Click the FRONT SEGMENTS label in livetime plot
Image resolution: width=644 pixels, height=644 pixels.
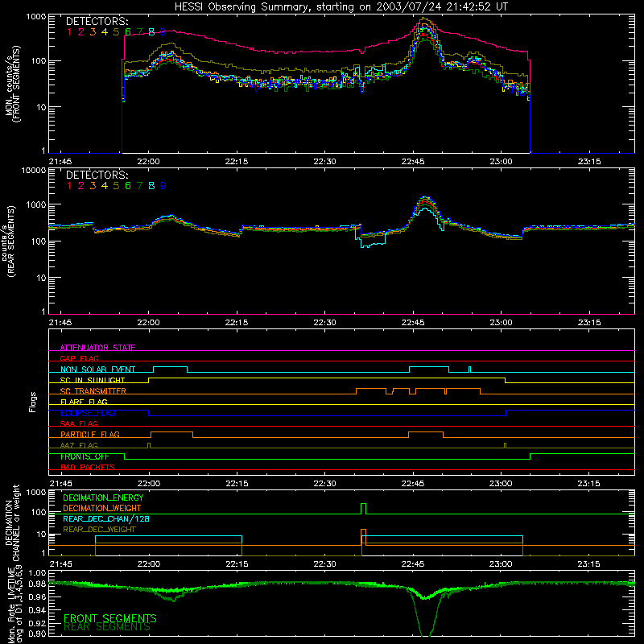click(110, 618)
